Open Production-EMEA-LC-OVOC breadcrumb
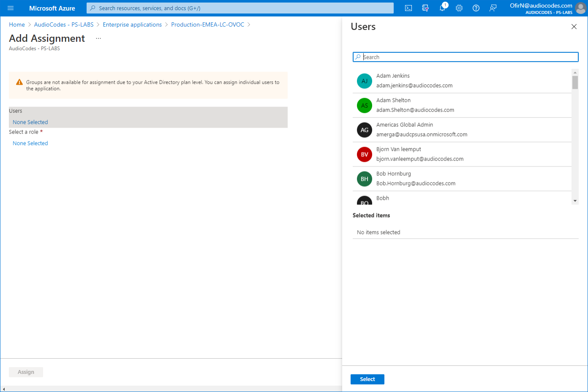 click(x=207, y=24)
